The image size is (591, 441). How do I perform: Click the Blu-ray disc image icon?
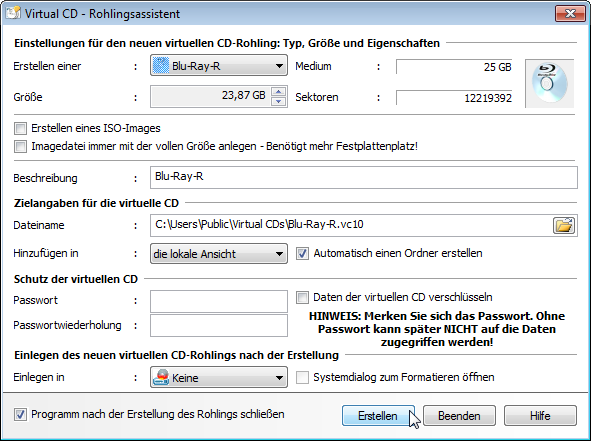coord(550,83)
